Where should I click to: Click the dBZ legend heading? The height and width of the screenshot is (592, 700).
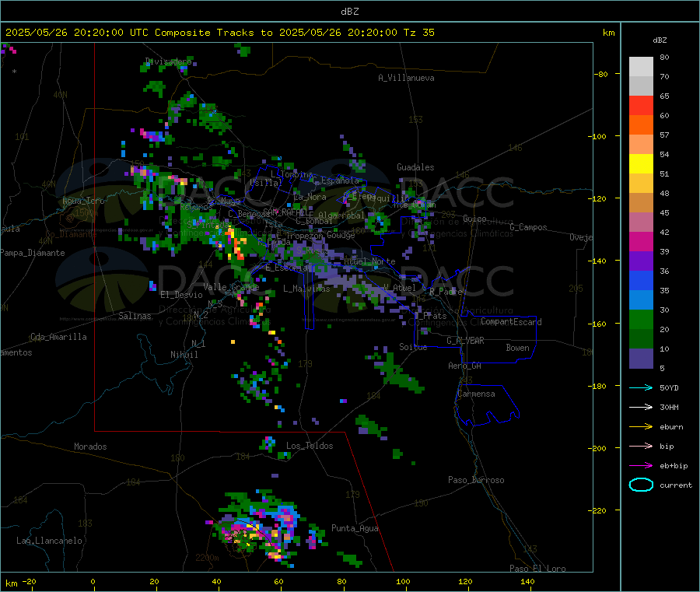(660, 40)
